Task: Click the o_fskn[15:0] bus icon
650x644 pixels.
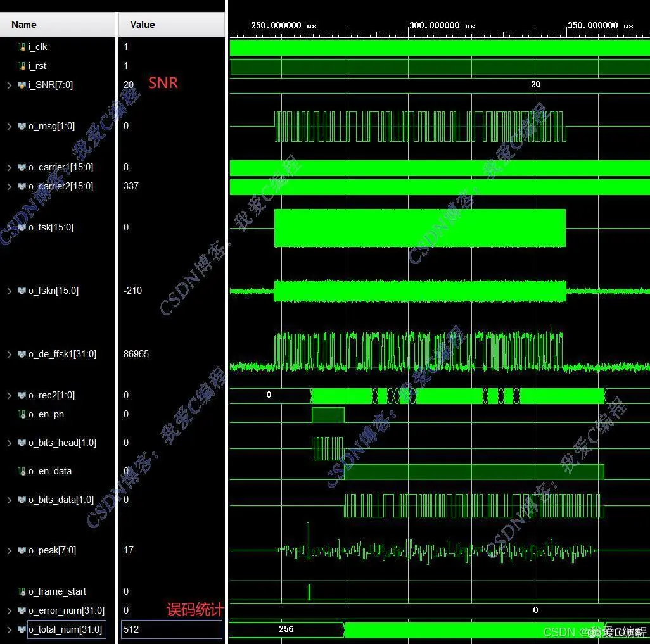Action: coord(22,291)
